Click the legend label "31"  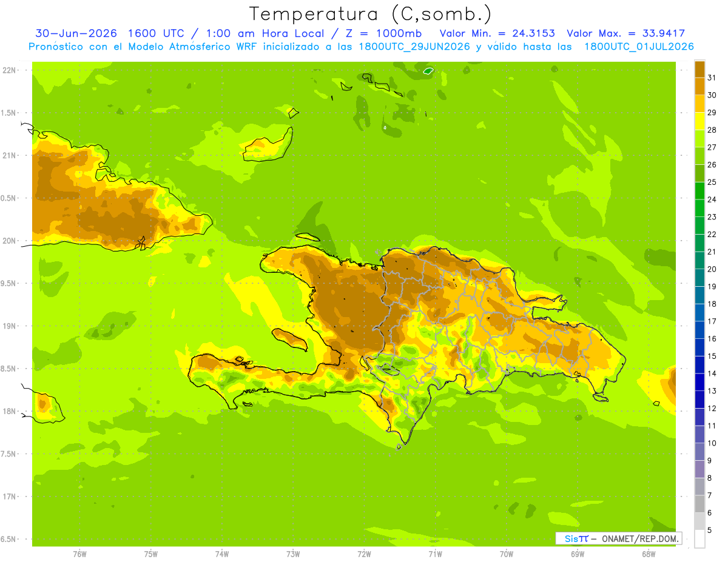click(712, 77)
